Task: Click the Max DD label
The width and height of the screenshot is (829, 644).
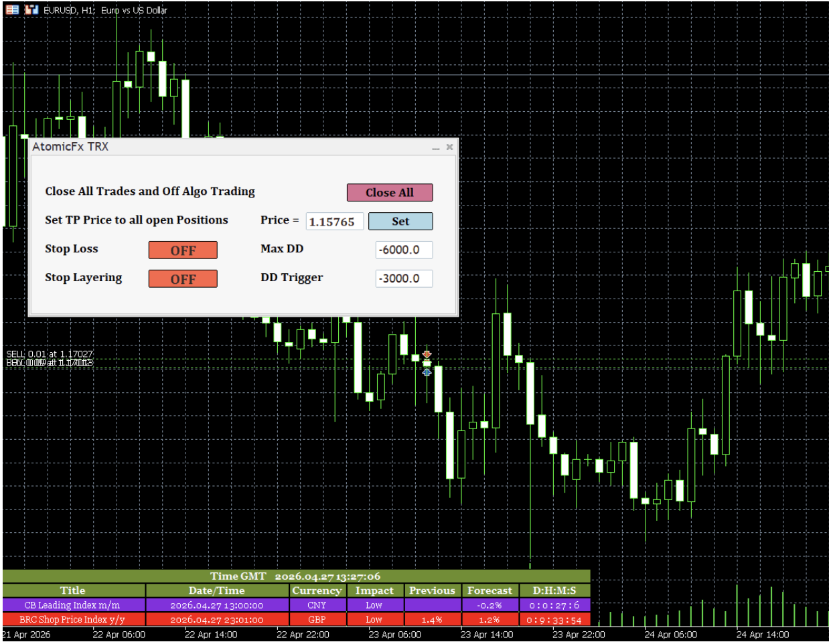Action: click(x=282, y=248)
